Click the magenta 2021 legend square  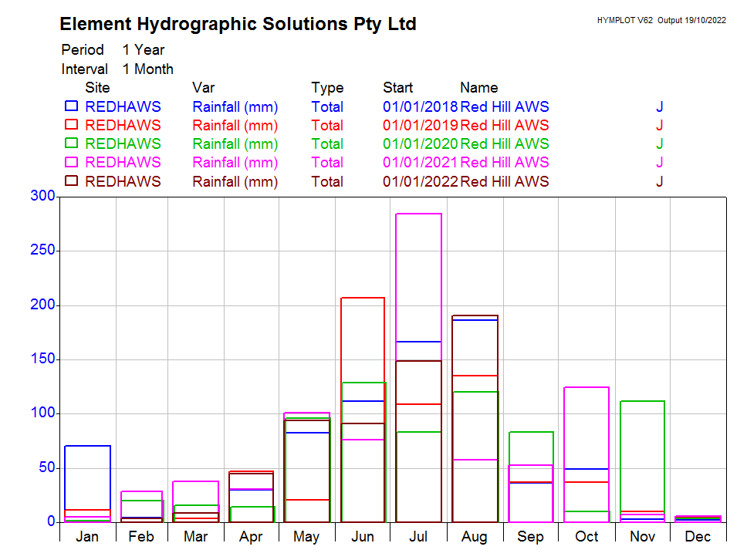pyautogui.click(x=71, y=162)
